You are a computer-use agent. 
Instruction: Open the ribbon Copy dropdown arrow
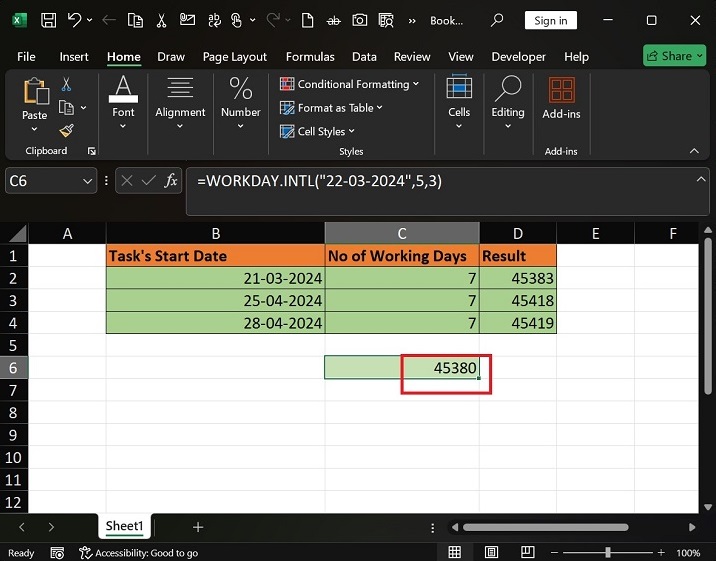pyautogui.click(x=84, y=108)
